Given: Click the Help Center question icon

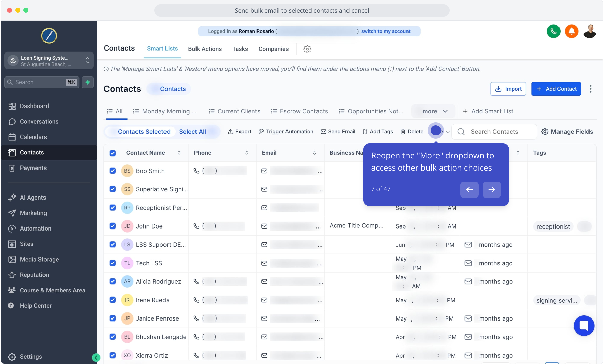Looking at the screenshot, I should pyautogui.click(x=11, y=306).
